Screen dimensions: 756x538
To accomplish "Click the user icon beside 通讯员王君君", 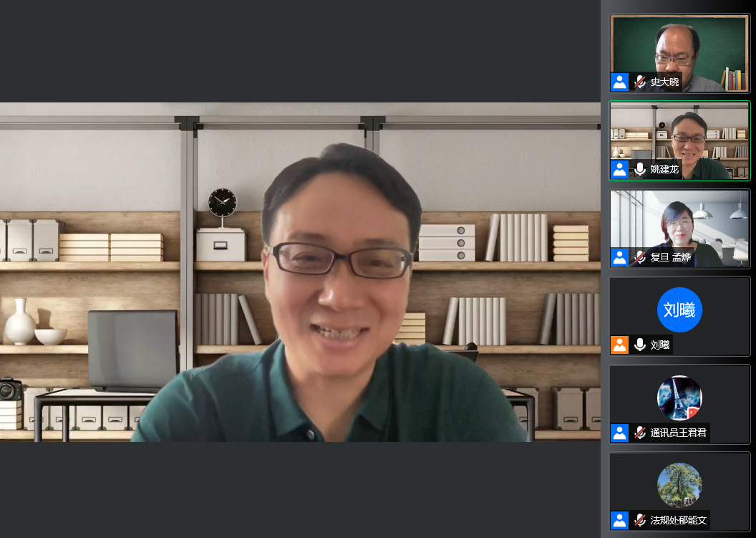I will (619, 432).
